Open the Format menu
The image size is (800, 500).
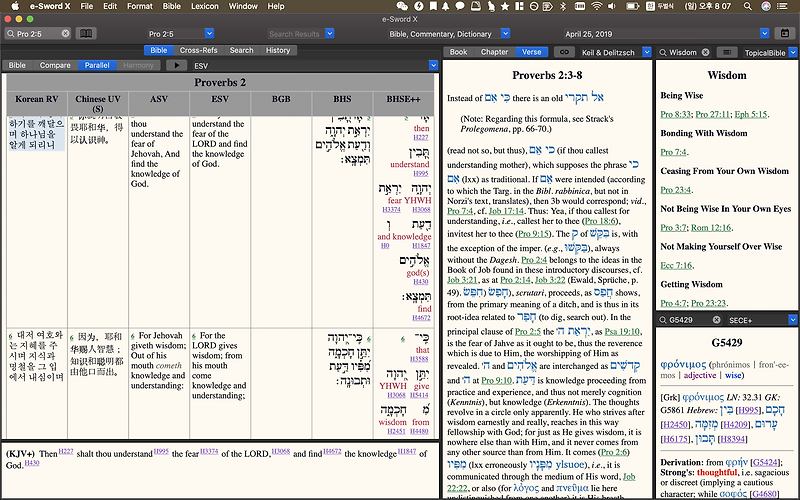pos(139,6)
